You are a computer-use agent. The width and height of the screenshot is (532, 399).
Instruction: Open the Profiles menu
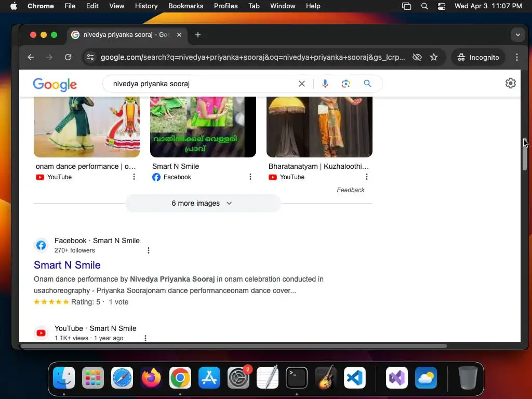(x=225, y=6)
